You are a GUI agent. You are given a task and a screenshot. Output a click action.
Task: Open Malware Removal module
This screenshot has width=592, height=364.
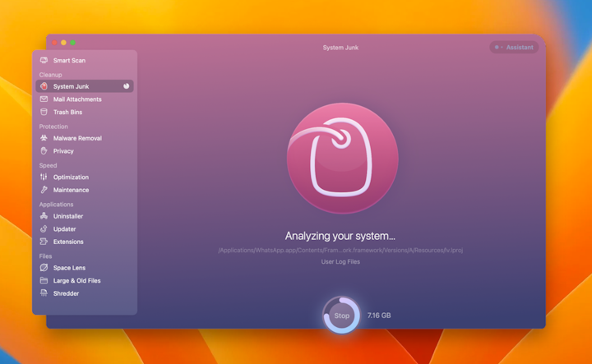pos(85,138)
